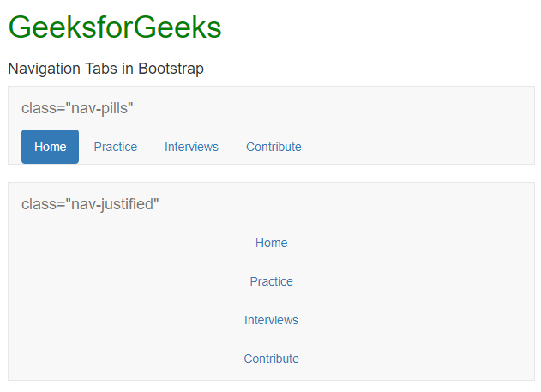Screen dimensions: 541x392
Task: Click the GeeksforGeeks green heading
Action: [115, 27]
